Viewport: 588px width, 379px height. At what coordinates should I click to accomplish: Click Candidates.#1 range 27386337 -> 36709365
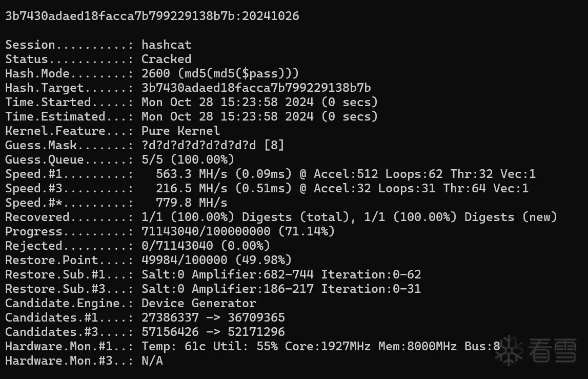coord(213,318)
